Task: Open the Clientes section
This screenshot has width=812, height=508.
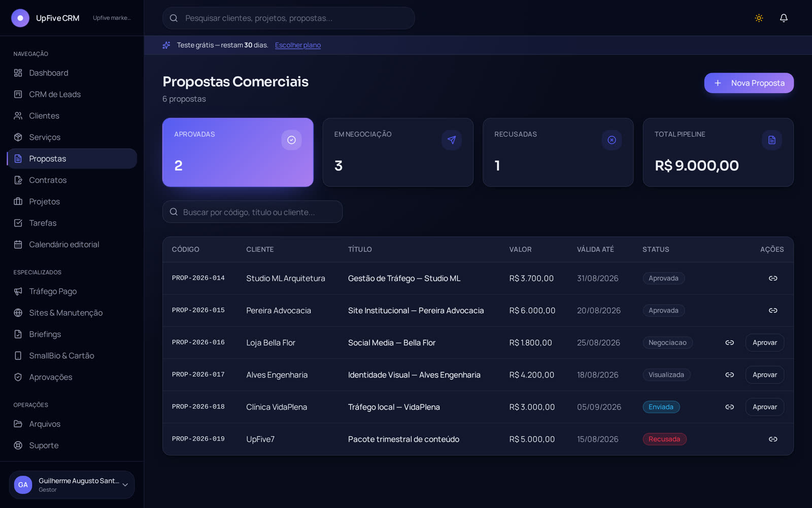Action: pyautogui.click(x=72, y=116)
